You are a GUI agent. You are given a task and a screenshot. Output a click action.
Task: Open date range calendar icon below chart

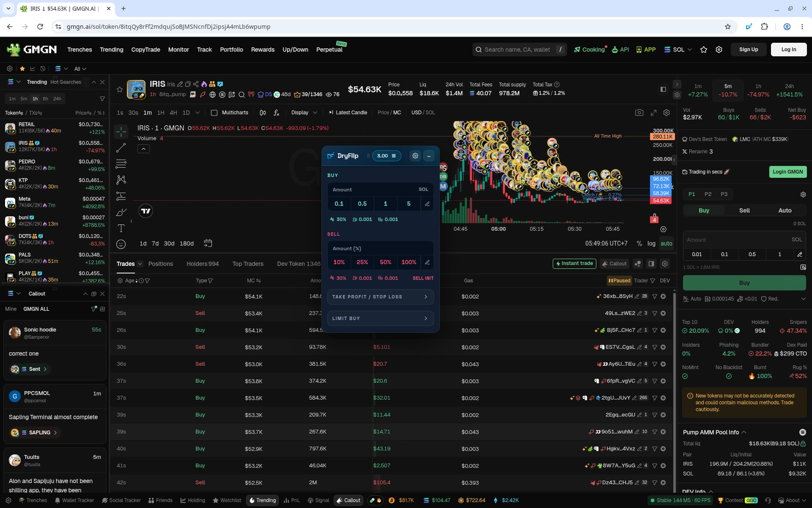(x=208, y=243)
